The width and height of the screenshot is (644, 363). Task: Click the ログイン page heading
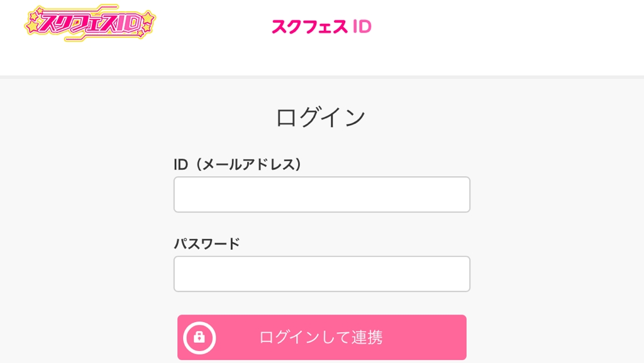click(x=321, y=117)
